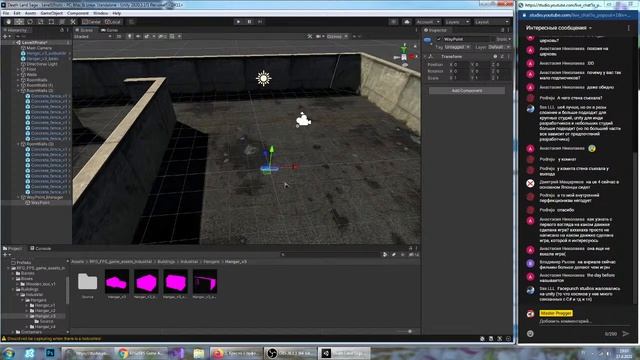Toggle scene grid visibility icon
Viewport: 640px width, 360px height.
click(172, 36)
